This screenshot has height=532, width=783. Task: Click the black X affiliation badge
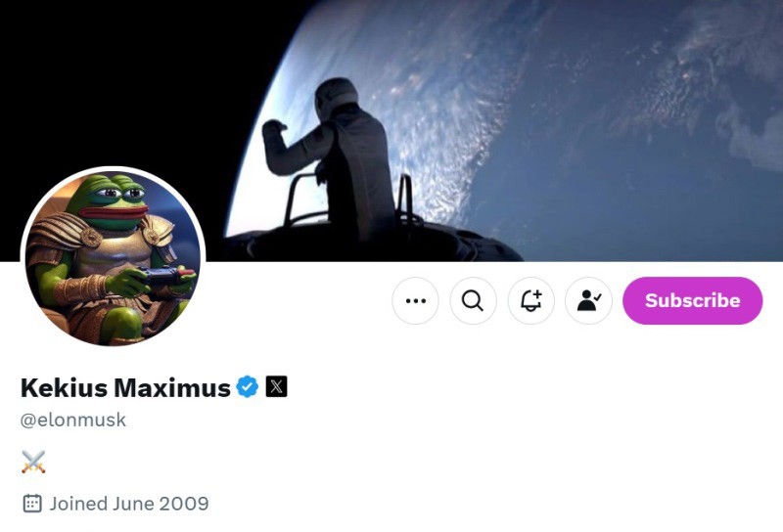[x=276, y=386]
